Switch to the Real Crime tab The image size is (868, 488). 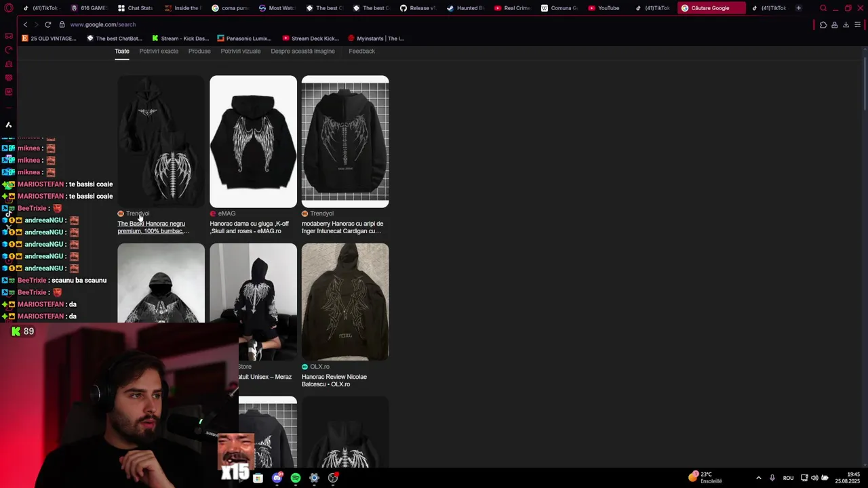coord(512,8)
